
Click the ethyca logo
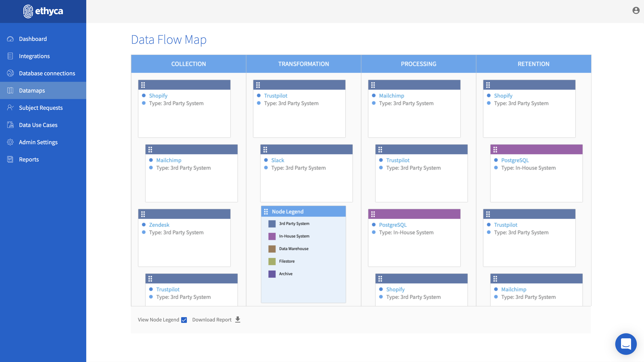tap(43, 11)
